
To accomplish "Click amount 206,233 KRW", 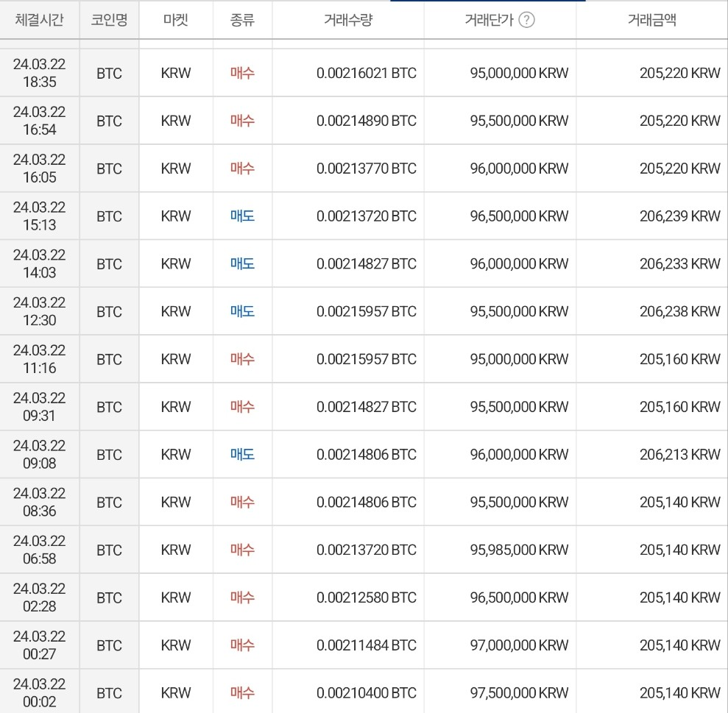I will [680, 263].
